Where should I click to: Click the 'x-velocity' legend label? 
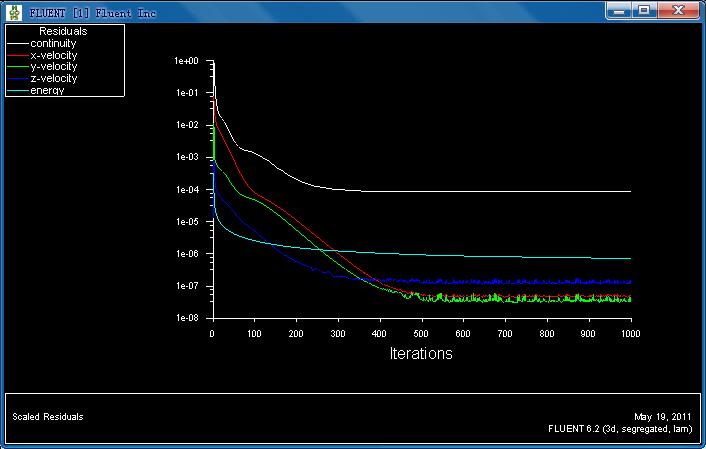point(53,56)
